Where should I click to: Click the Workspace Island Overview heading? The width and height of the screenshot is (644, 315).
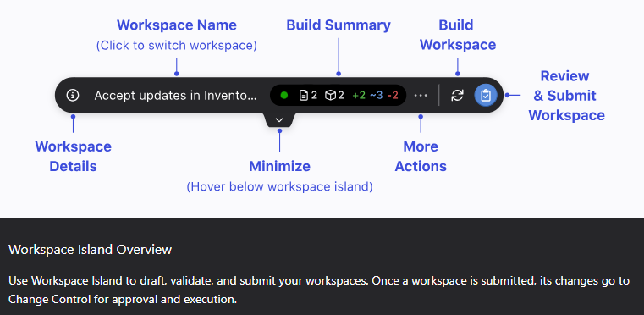coord(90,249)
